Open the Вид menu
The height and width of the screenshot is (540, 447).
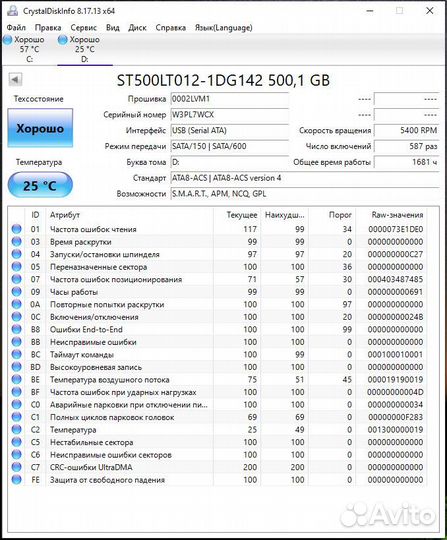coord(113,28)
